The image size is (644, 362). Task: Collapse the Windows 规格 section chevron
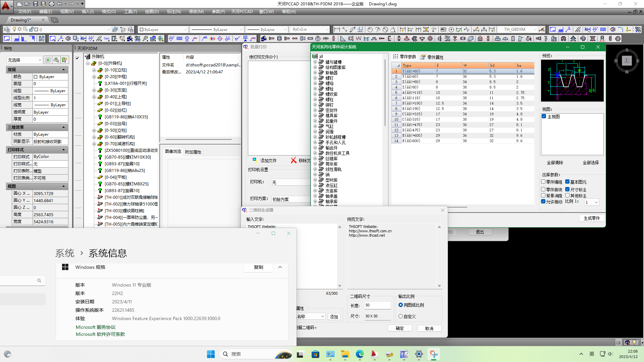280,267
